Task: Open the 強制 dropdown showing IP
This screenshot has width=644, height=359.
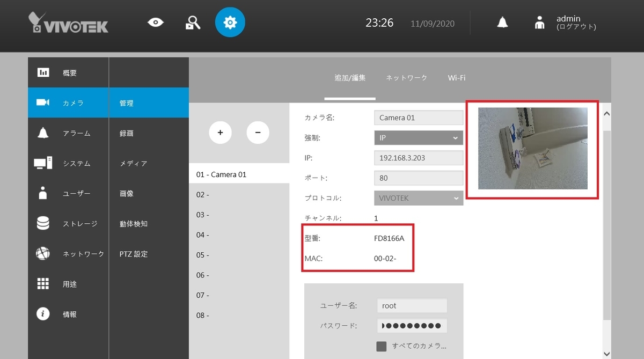Action: [418, 137]
